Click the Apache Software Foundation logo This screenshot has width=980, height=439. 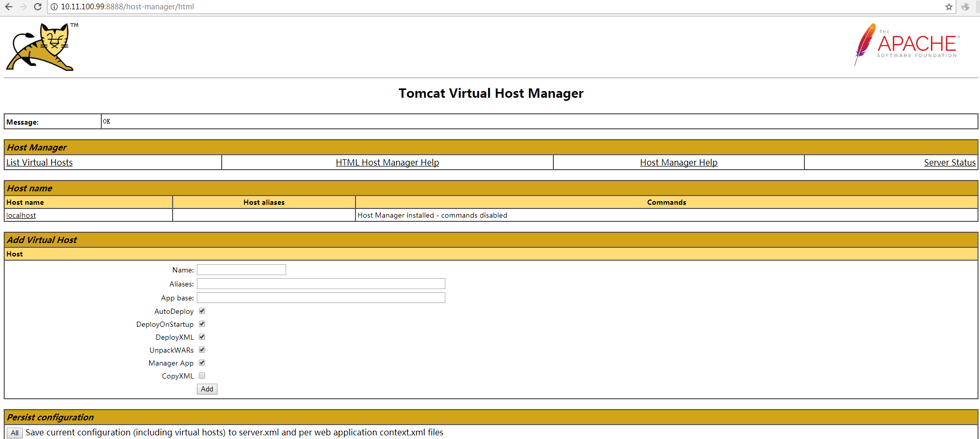click(x=907, y=44)
